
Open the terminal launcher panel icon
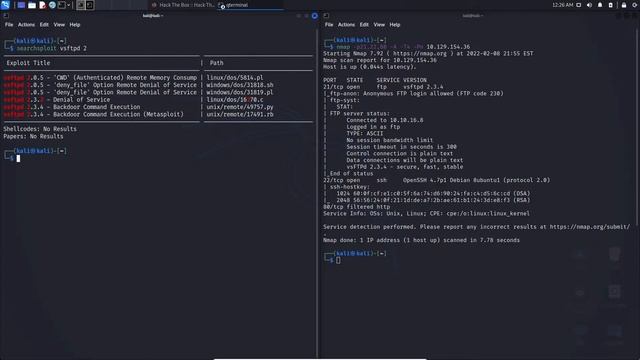[x=62, y=5]
